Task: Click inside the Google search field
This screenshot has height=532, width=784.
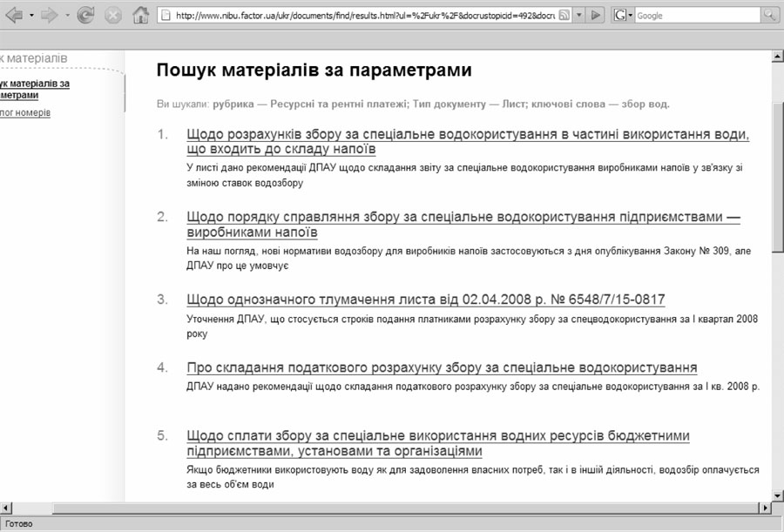Action: pyautogui.click(x=697, y=16)
